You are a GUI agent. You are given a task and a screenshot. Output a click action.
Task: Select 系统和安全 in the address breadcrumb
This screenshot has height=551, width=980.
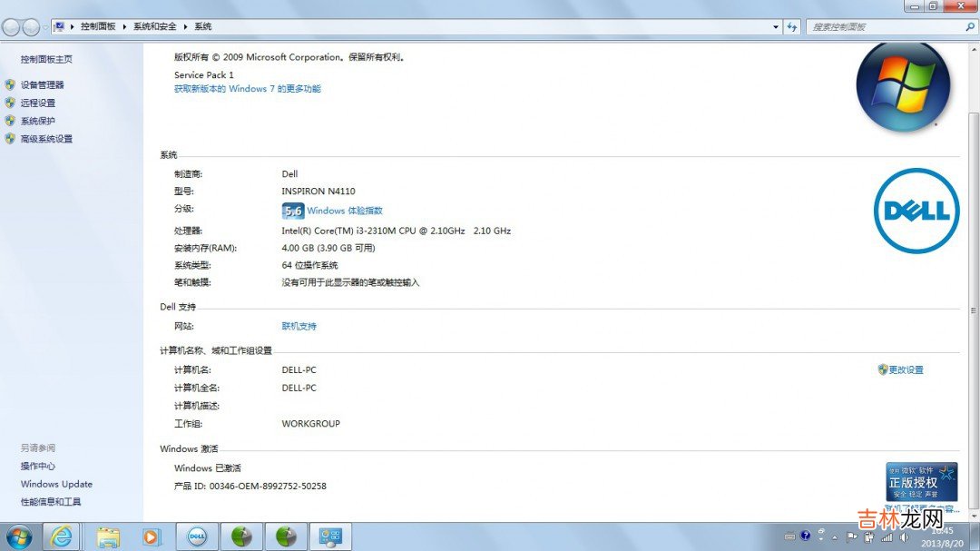click(x=154, y=27)
